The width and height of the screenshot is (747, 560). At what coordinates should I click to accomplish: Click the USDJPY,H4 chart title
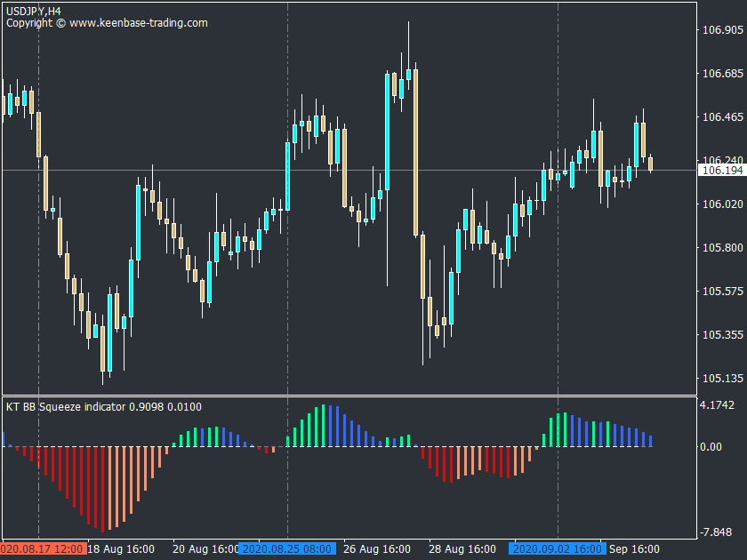point(34,11)
